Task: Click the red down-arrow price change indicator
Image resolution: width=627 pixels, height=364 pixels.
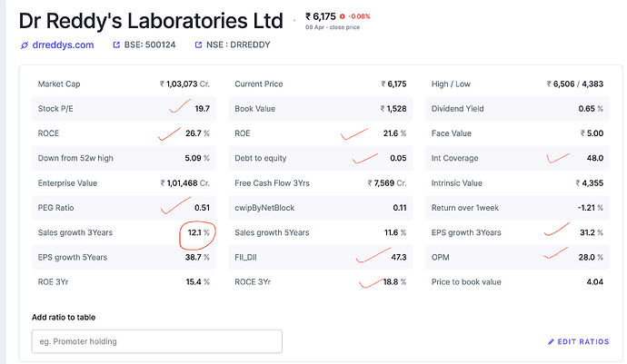Action: (342, 16)
